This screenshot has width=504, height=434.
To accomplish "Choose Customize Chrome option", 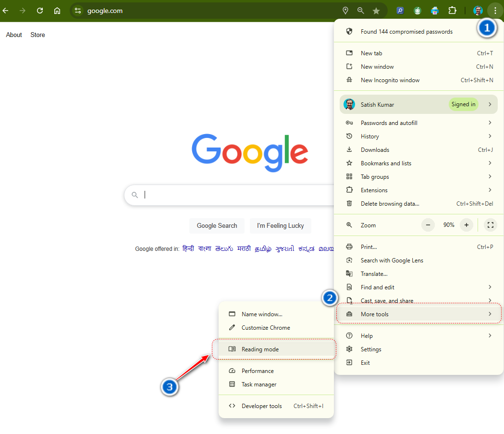I will tap(276, 328).
